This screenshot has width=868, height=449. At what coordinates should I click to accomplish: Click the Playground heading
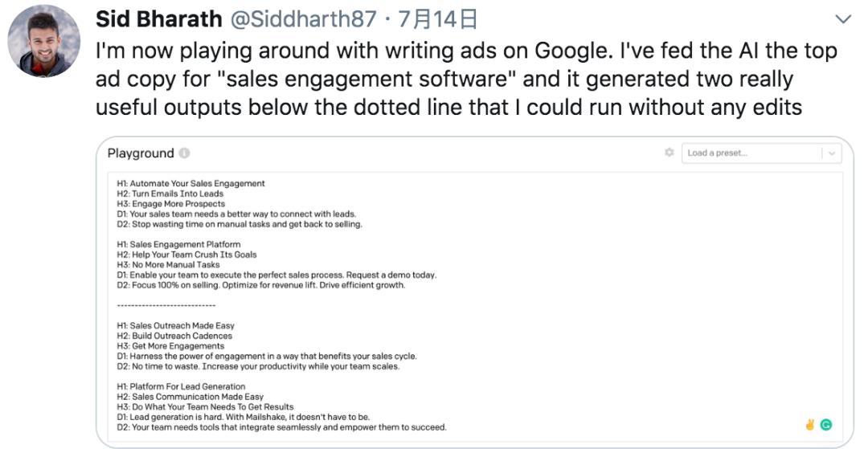coord(141,153)
